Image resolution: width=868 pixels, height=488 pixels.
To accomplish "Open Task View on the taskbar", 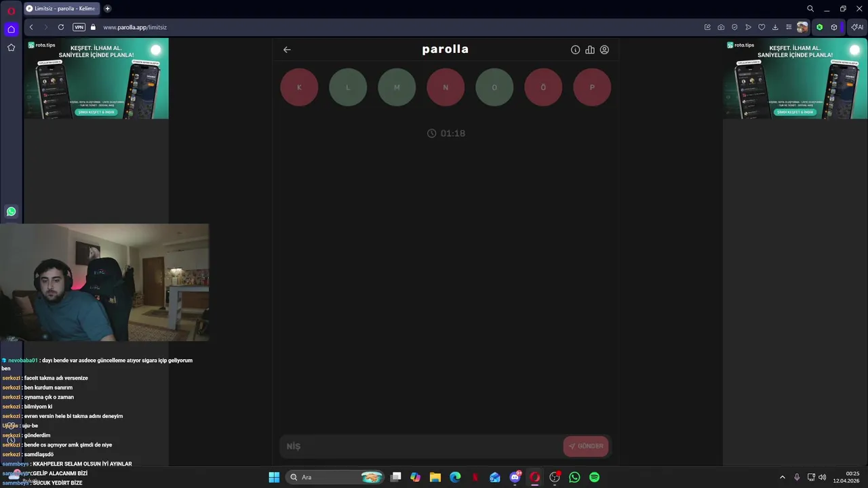I will coord(396,477).
